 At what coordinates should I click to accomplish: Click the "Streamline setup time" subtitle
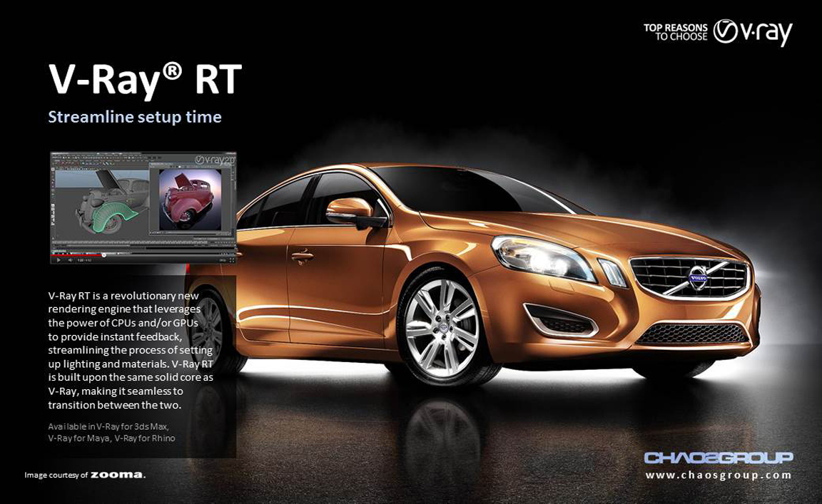coord(135,116)
